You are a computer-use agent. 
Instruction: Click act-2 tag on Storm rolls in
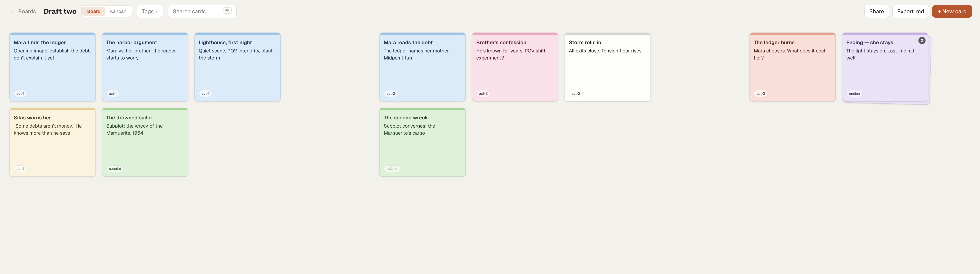tap(576, 94)
